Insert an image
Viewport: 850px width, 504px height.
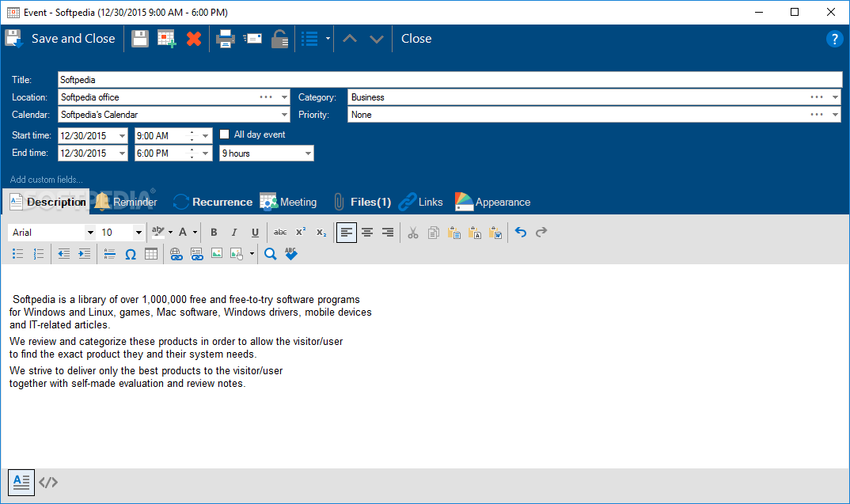click(x=217, y=254)
